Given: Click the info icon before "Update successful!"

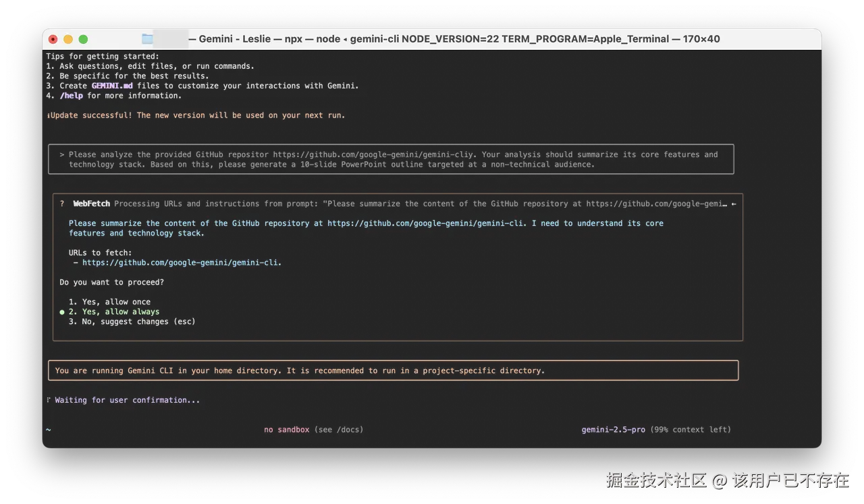Looking at the screenshot, I should point(48,115).
